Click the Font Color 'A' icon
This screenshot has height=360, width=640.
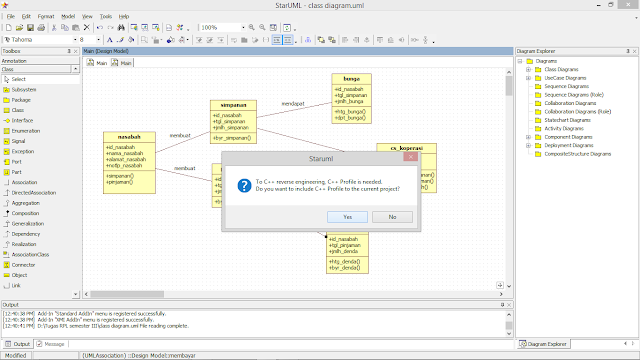coord(109,40)
